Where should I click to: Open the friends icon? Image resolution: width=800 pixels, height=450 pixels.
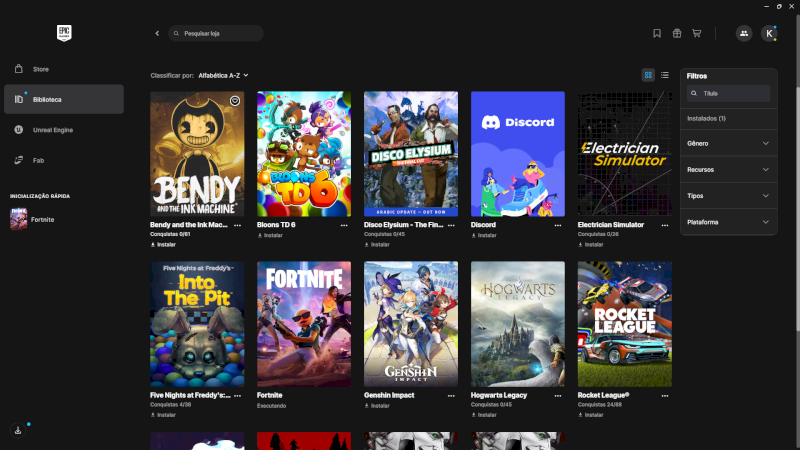tap(744, 33)
